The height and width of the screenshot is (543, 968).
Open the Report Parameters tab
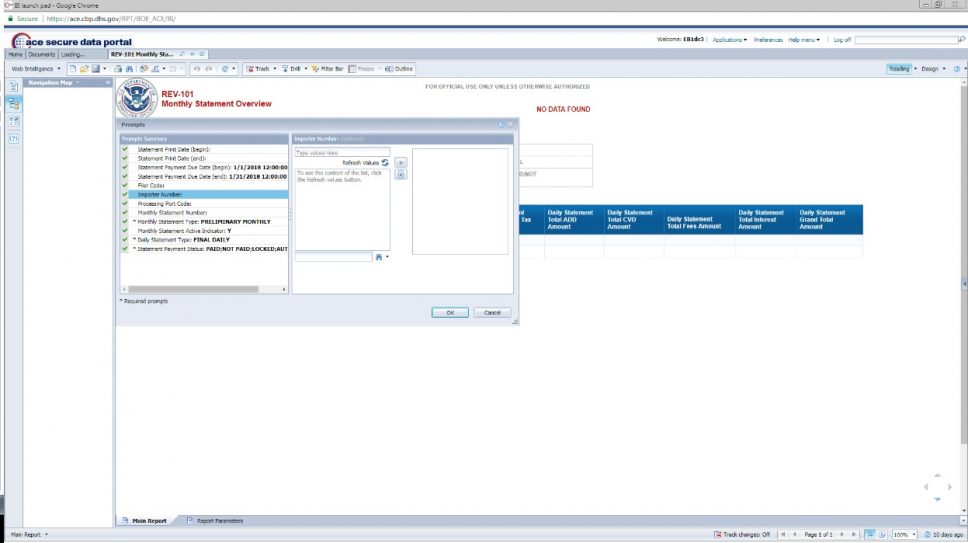pyautogui.click(x=215, y=521)
